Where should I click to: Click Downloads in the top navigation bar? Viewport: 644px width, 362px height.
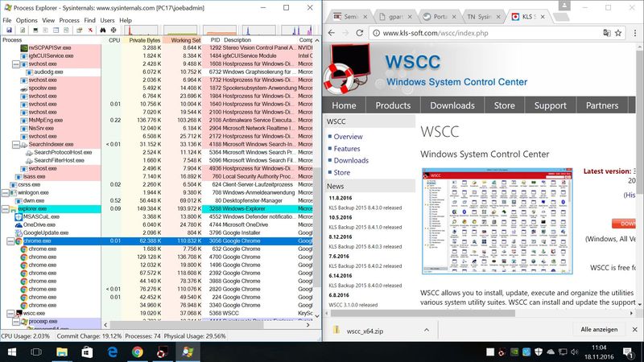click(x=452, y=105)
